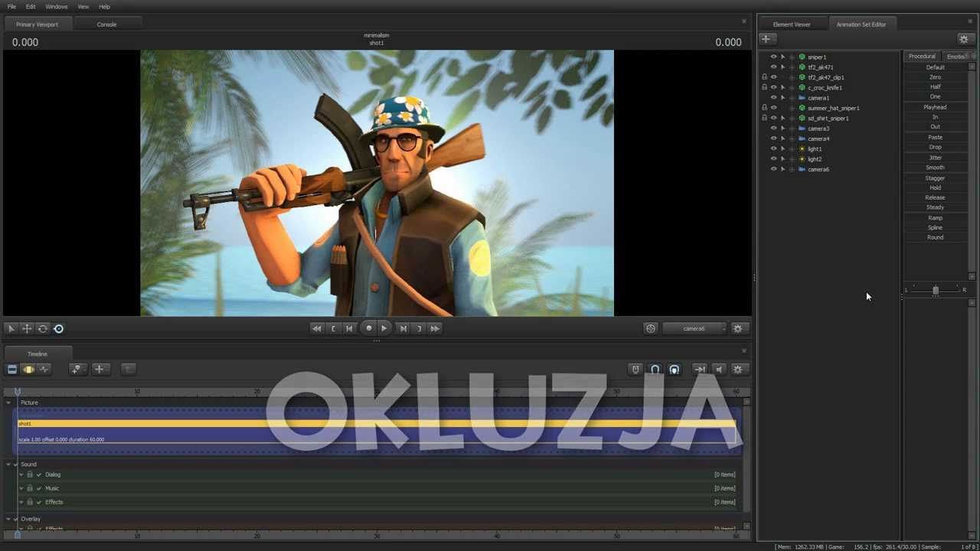980x551 pixels.
Task: Select the arrow selection tool below the viewport
Action: [x=11, y=328]
